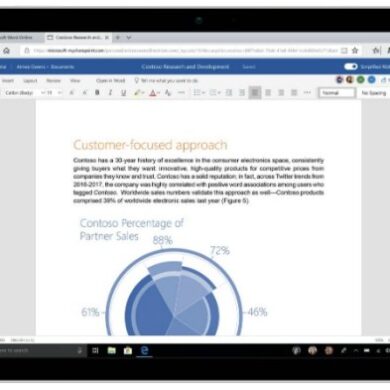Underline the selected text

tap(123, 93)
